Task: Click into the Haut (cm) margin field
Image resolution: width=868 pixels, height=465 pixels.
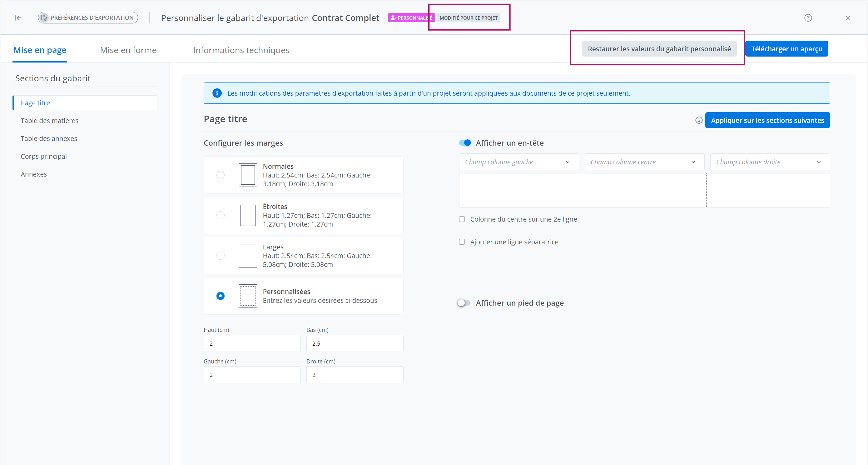Action: [x=252, y=344]
